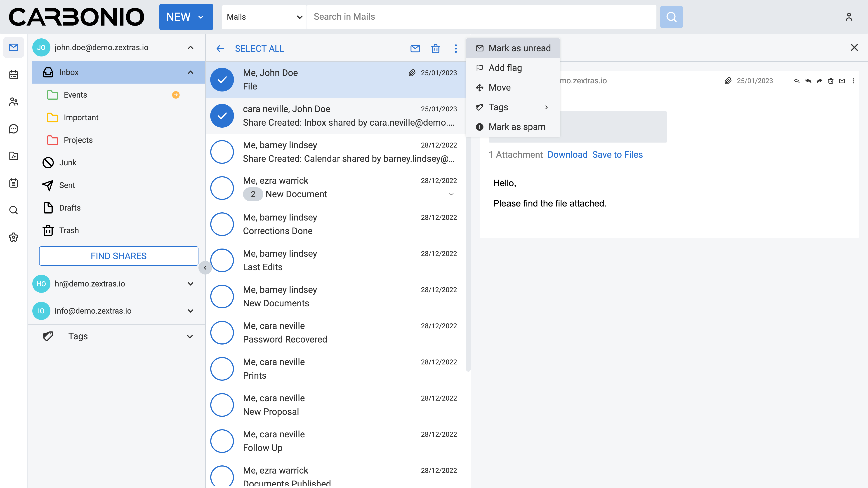Click the FIND SHARES button
The image size is (868, 488).
click(119, 256)
